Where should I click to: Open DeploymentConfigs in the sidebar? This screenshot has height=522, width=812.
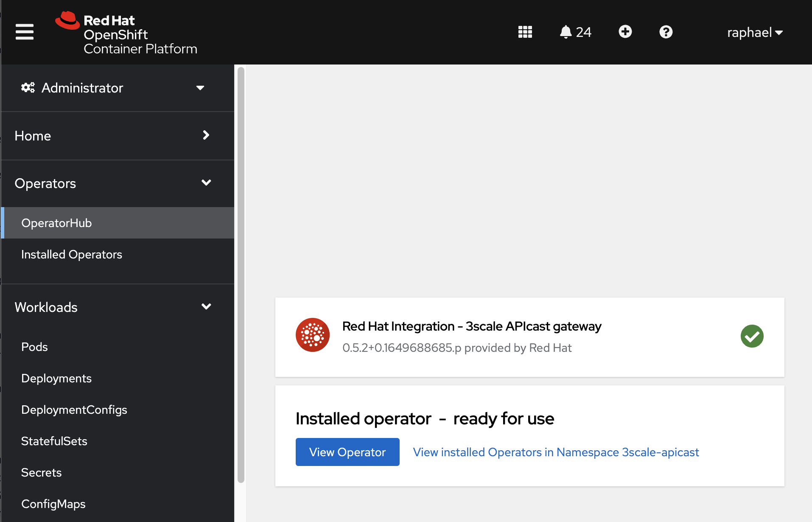tap(74, 410)
